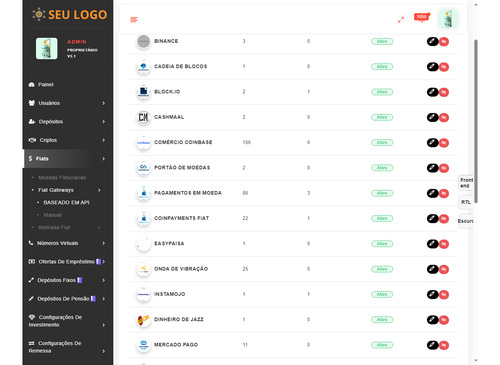Edit the Comércio Coinbase gateway

(x=433, y=143)
